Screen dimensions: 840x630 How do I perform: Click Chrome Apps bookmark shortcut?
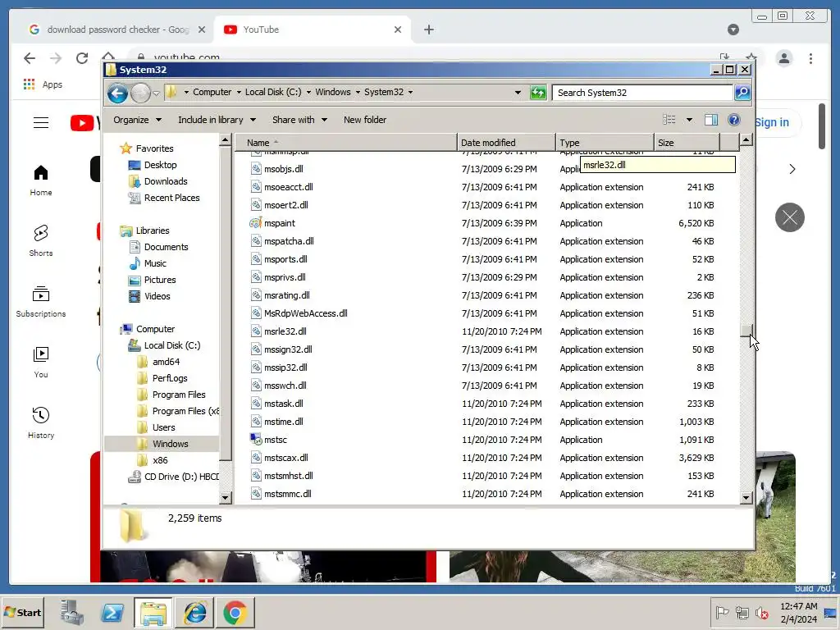pos(43,84)
